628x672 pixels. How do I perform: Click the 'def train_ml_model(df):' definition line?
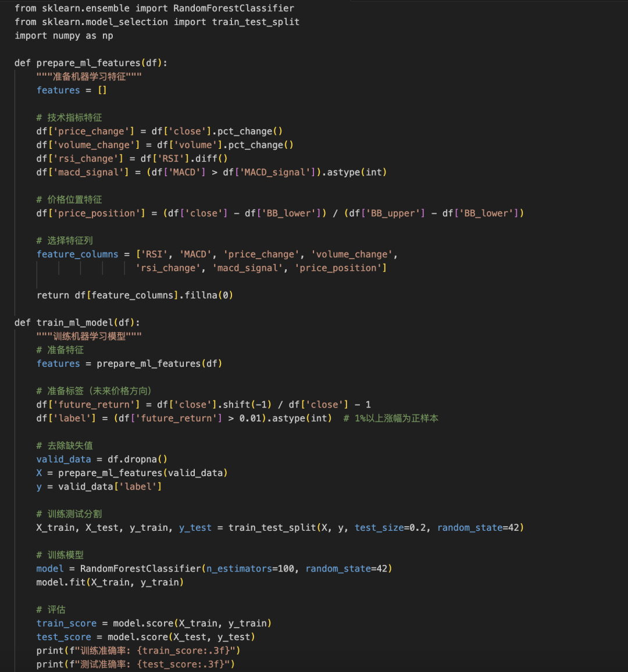(77, 323)
